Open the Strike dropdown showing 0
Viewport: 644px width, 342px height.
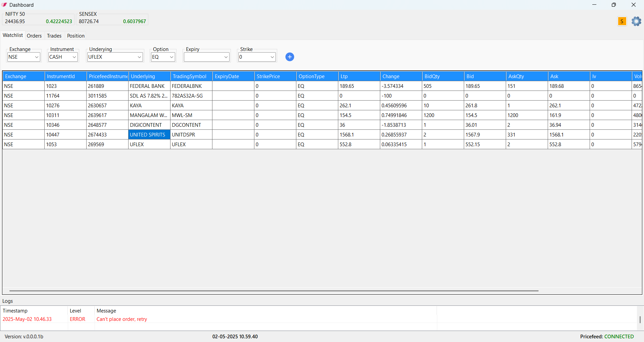(257, 57)
